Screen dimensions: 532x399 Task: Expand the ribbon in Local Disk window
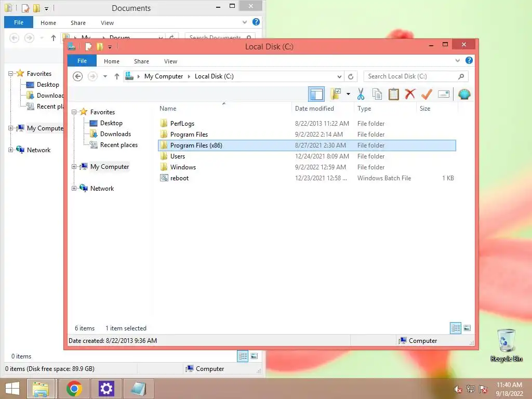457,60
